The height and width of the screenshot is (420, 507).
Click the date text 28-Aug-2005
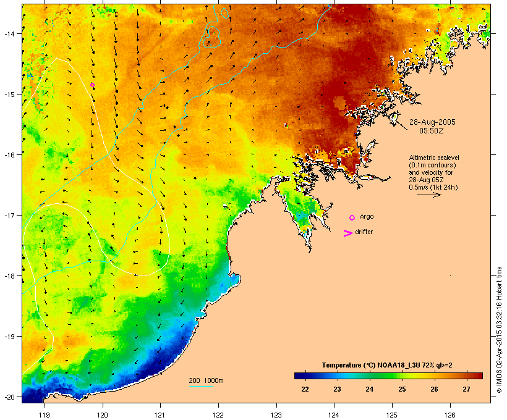[432, 122]
